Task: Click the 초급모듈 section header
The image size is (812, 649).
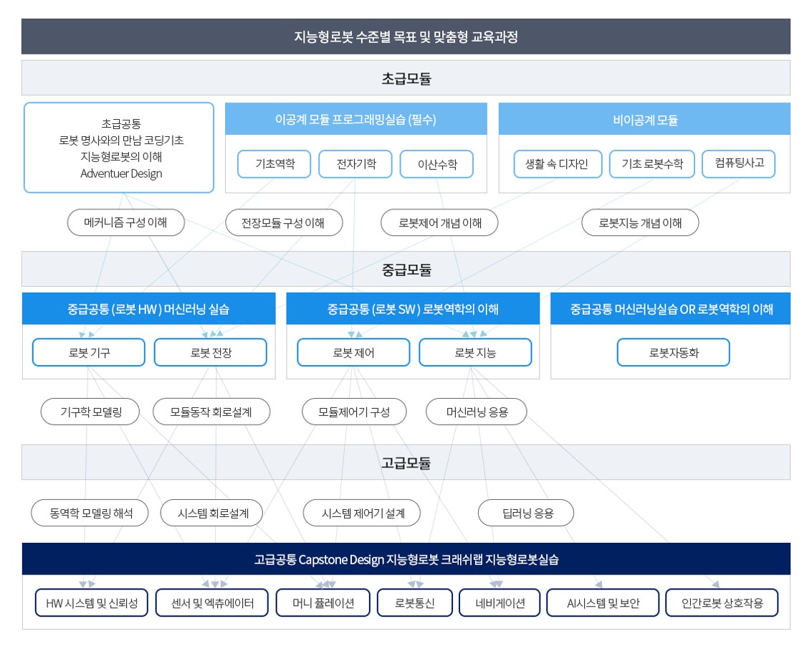Action: coord(406,78)
